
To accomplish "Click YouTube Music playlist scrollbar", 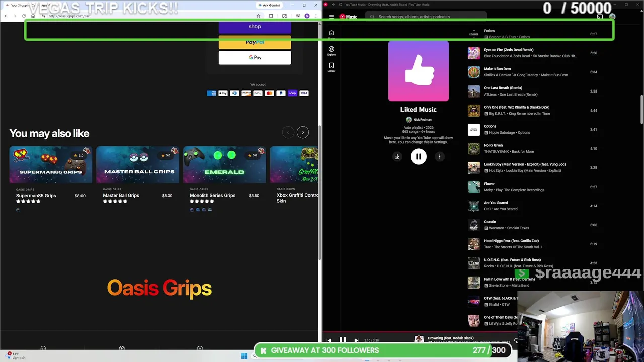I will pos(642,108).
